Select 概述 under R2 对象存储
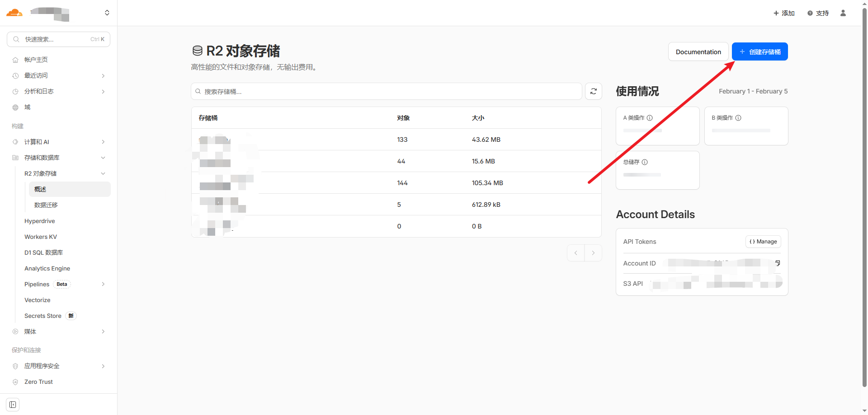The width and height of the screenshot is (868, 415). [x=70, y=189]
